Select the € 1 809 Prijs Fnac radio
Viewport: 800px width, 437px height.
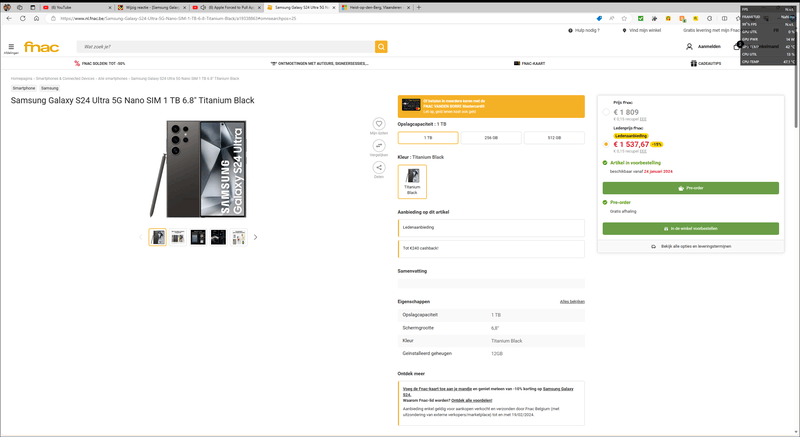coord(606,112)
